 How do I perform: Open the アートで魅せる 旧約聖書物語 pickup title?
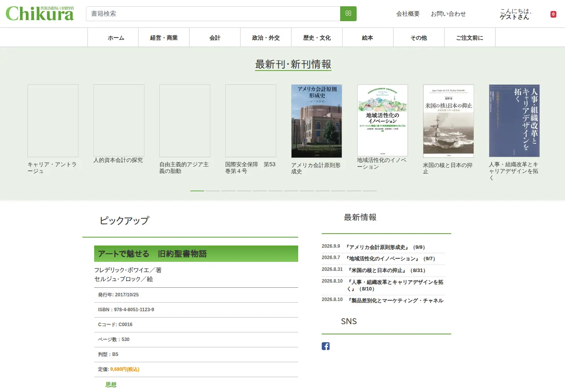[152, 254]
